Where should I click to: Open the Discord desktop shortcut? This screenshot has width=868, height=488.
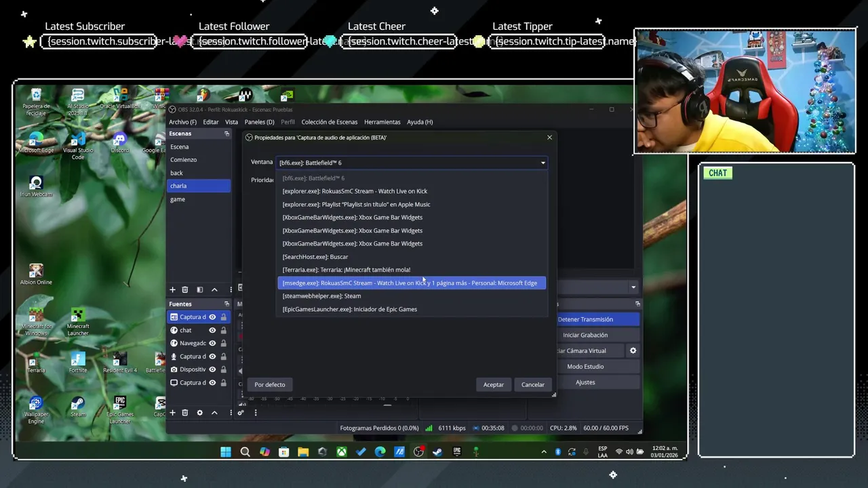[x=119, y=142]
